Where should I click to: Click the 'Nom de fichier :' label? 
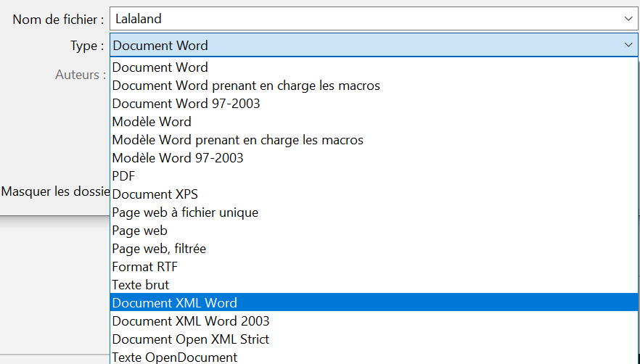pos(58,19)
